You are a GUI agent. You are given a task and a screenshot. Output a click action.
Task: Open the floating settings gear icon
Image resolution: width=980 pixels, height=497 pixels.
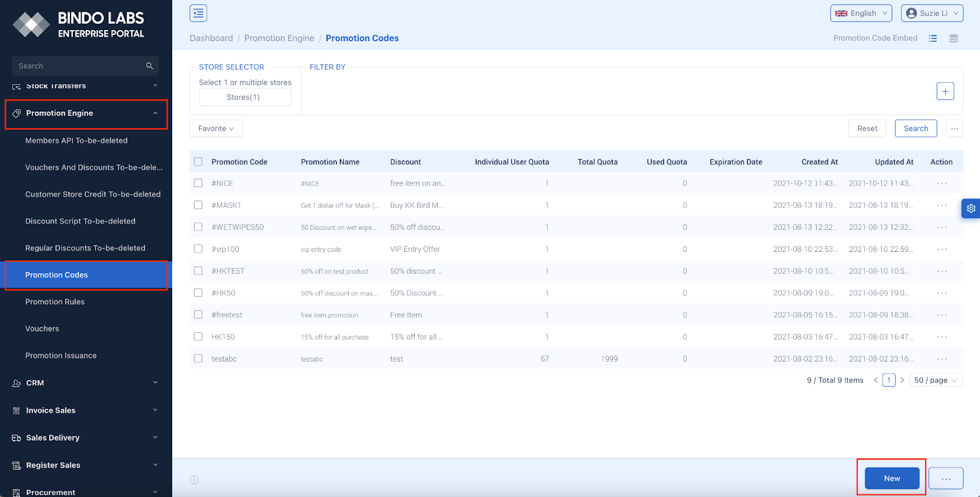[971, 208]
